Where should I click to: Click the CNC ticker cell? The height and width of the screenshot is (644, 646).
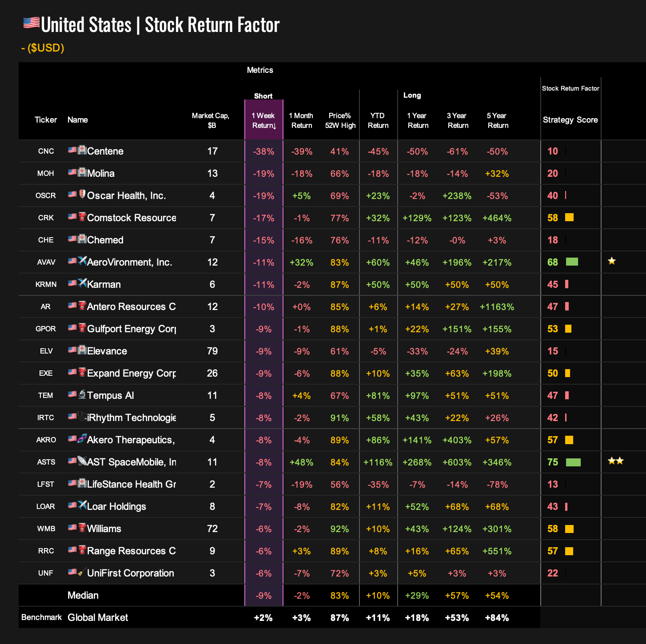click(46, 151)
